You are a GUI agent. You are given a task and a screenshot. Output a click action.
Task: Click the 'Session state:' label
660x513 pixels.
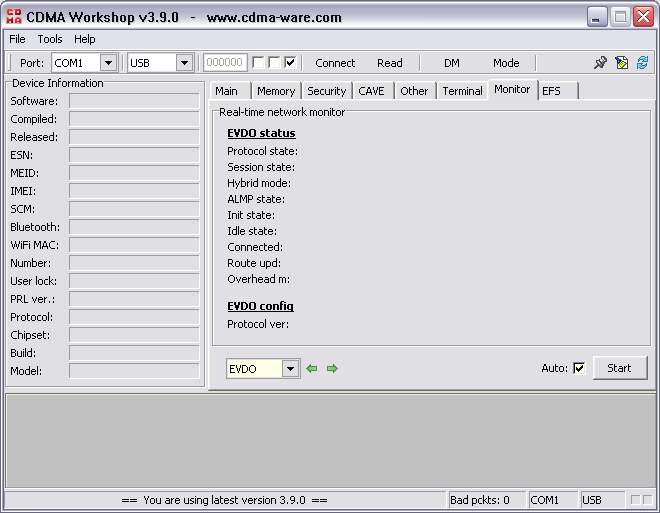tap(261, 167)
